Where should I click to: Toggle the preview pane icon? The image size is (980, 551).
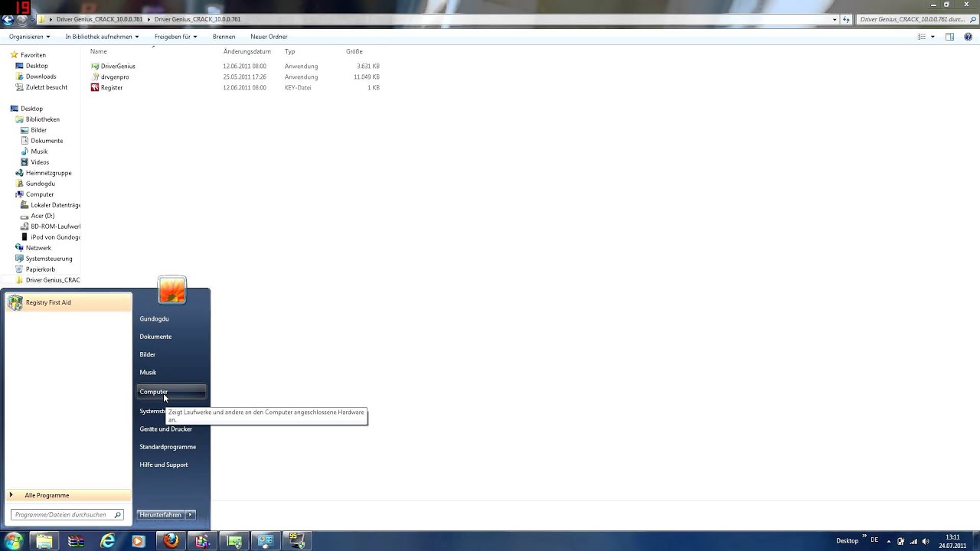click(x=949, y=37)
